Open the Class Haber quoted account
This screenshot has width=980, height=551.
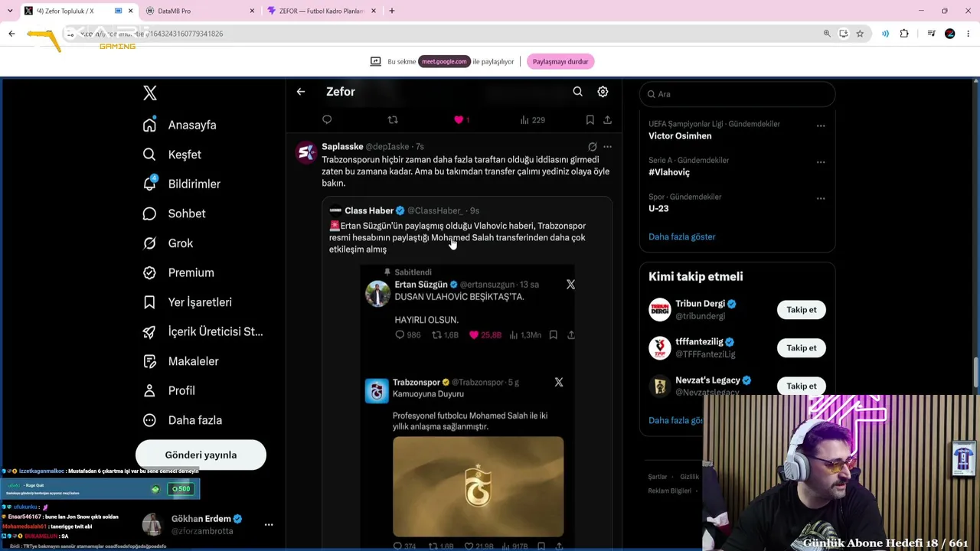coord(369,210)
